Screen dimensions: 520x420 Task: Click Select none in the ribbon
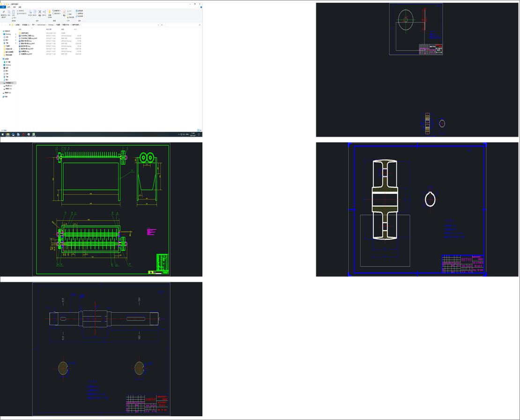[x=79, y=13]
